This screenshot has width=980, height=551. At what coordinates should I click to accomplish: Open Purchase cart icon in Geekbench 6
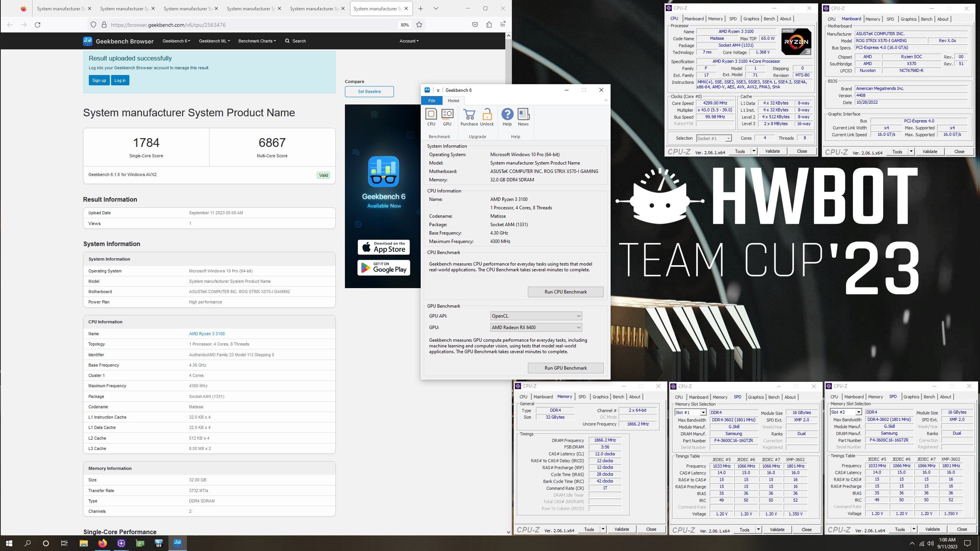tap(469, 117)
